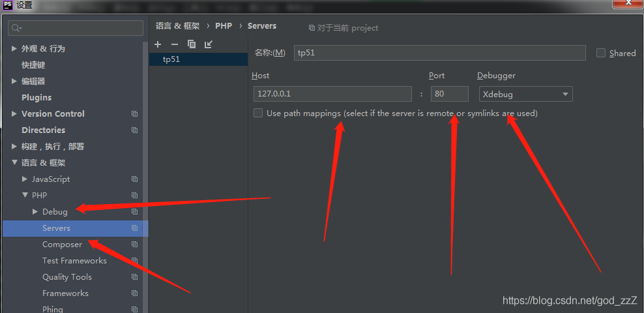
Task: Click project-level icon beside Composer
Action: tap(134, 245)
